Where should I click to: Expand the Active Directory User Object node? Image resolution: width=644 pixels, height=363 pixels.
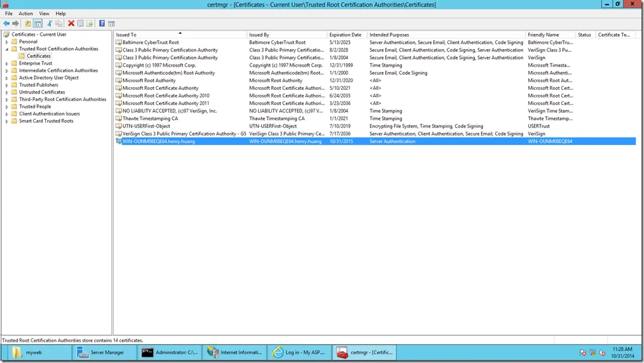tap(6, 78)
